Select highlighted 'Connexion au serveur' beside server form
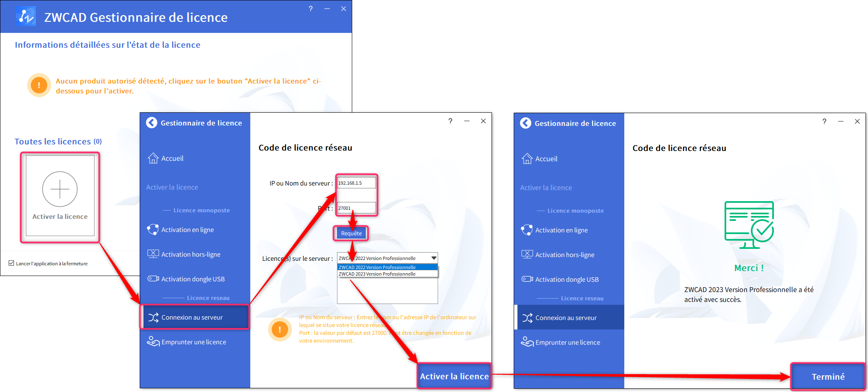 point(192,318)
